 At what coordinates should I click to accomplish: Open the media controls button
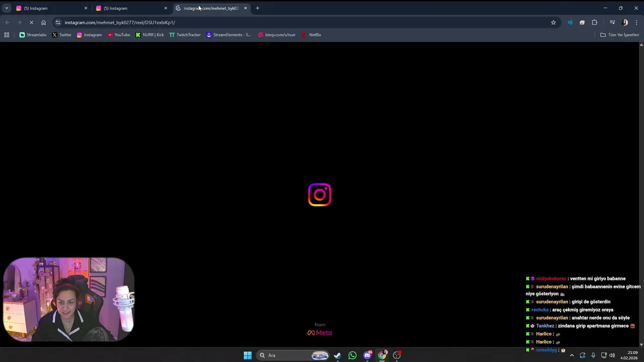[x=612, y=22]
